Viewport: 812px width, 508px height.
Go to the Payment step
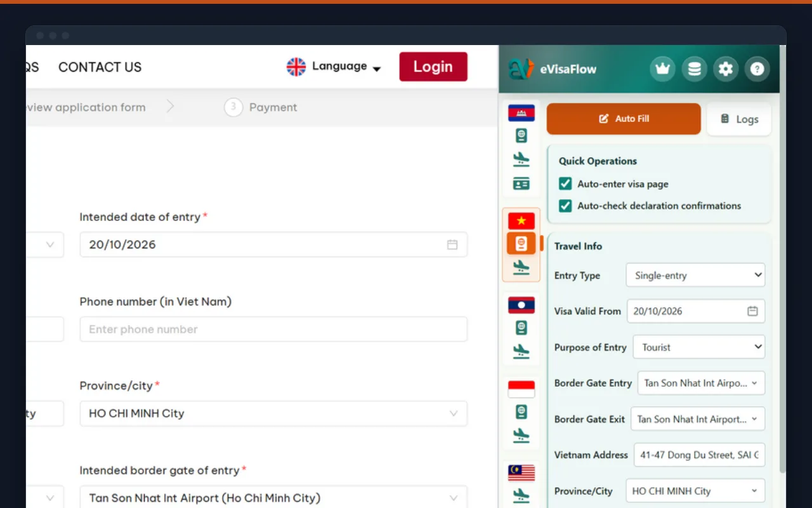click(261, 107)
